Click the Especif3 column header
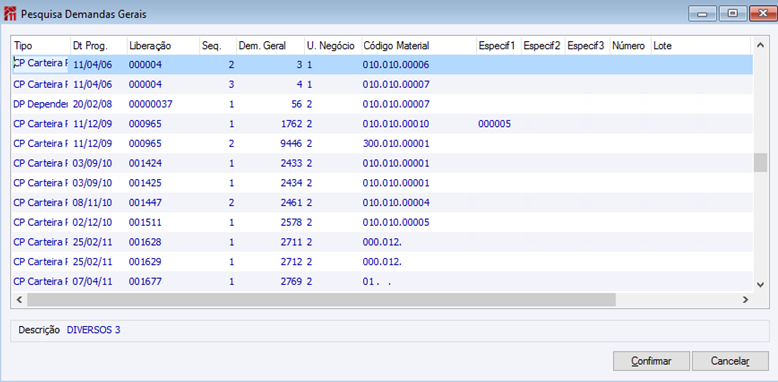 (x=587, y=46)
